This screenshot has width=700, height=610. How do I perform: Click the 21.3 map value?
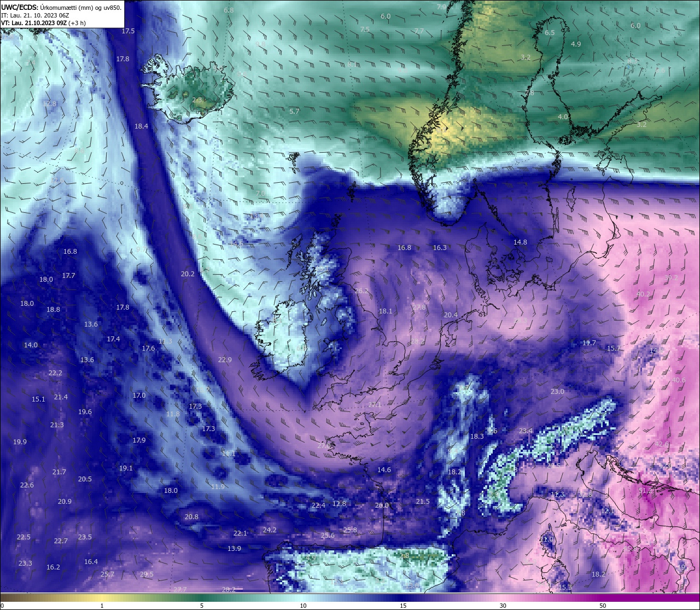57,425
